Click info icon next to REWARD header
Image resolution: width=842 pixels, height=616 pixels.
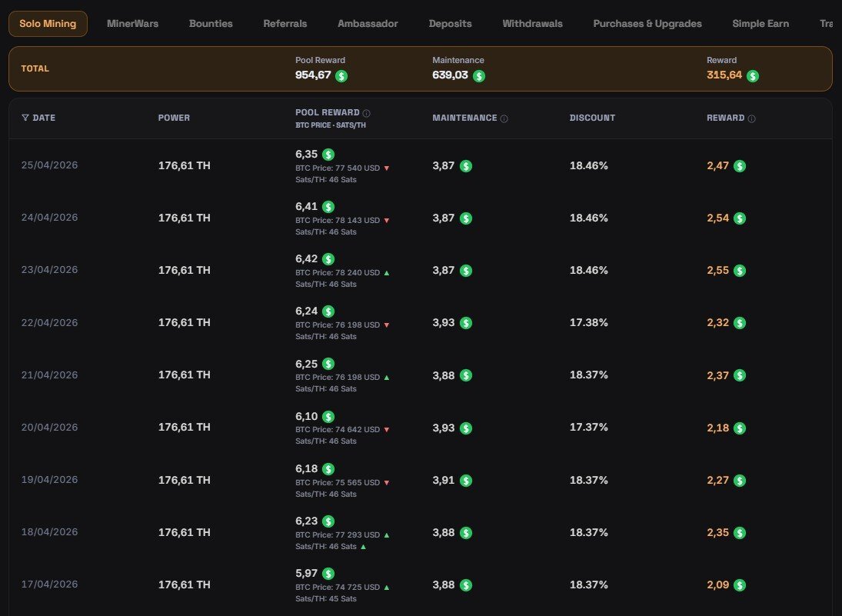[751, 118]
